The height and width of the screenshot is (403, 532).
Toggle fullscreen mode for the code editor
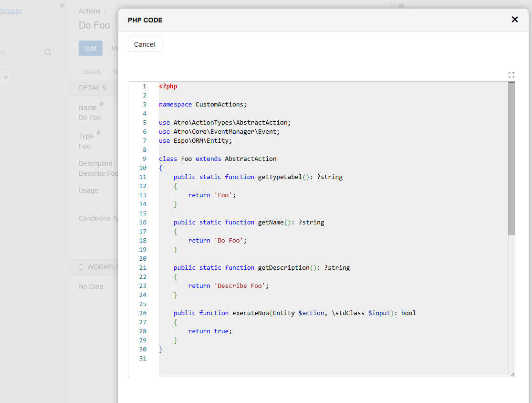[511, 75]
